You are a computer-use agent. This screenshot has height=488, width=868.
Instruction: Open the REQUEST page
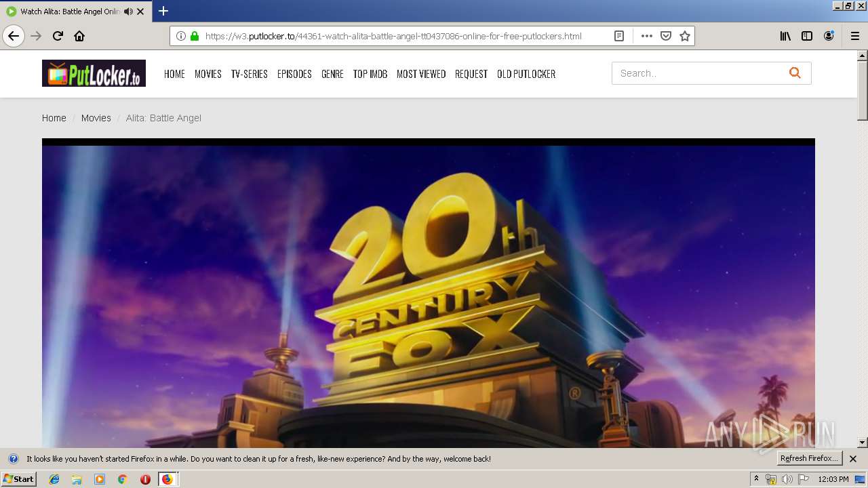tap(471, 74)
